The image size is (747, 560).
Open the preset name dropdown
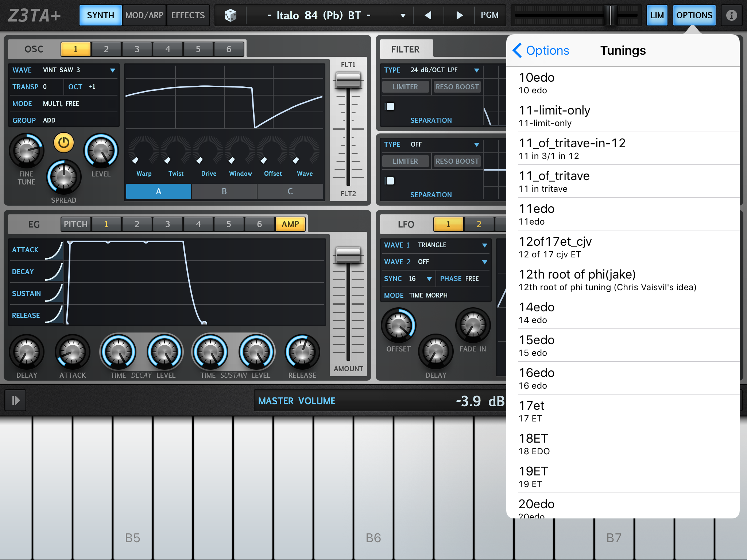click(x=403, y=16)
